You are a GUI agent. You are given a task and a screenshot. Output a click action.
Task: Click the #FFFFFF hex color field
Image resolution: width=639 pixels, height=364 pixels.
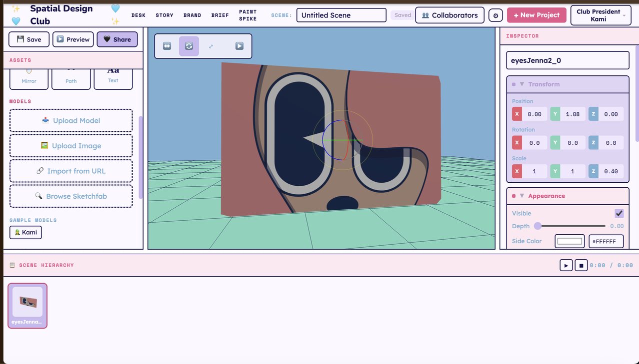tap(606, 241)
